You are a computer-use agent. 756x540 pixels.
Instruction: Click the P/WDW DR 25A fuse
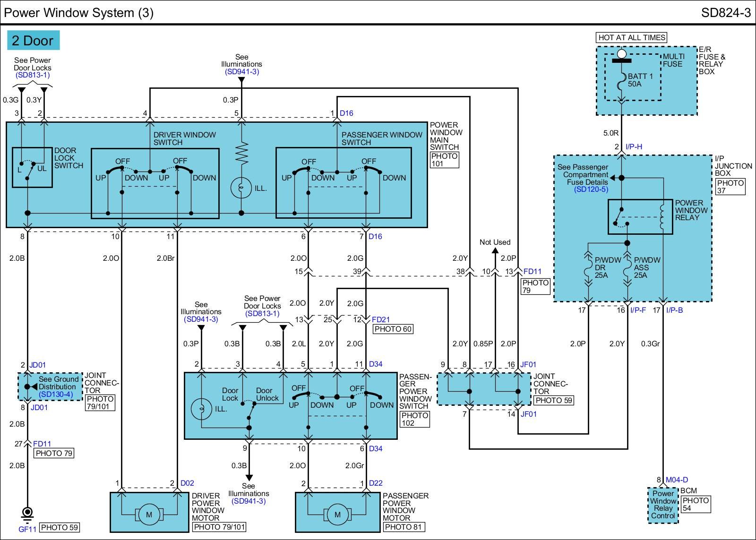click(x=589, y=267)
